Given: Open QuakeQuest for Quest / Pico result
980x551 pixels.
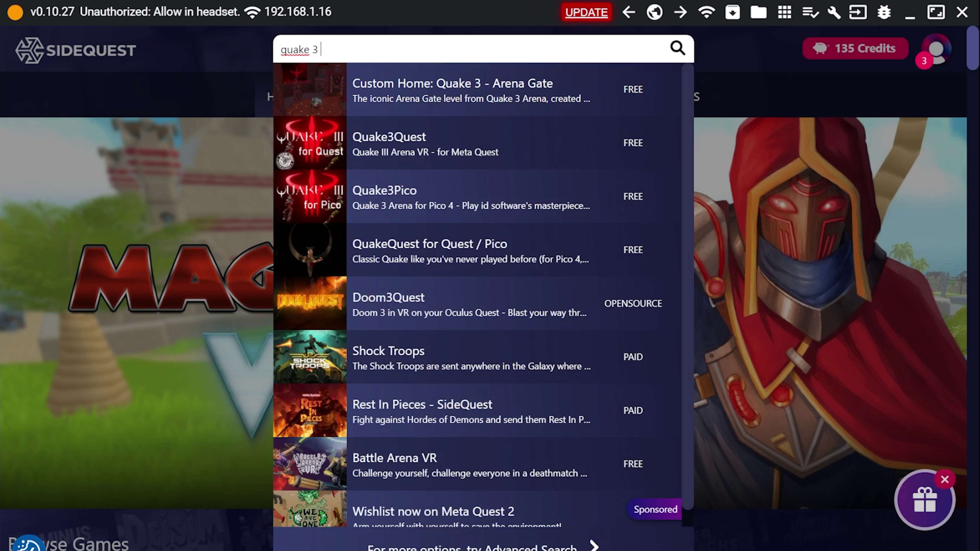Looking at the screenshot, I should (x=477, y=250).
